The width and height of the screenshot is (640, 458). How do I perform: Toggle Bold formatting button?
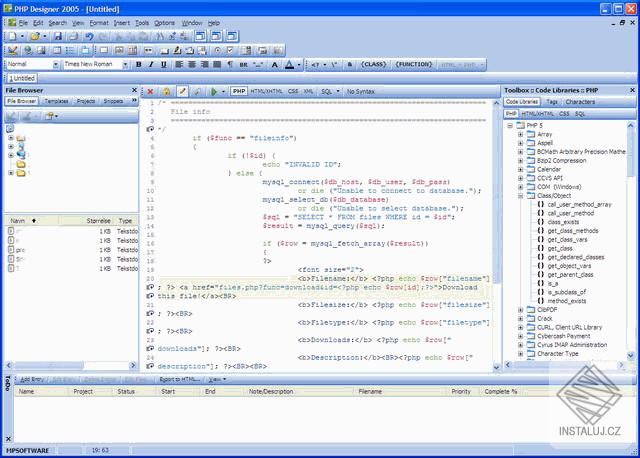[139, 64]
